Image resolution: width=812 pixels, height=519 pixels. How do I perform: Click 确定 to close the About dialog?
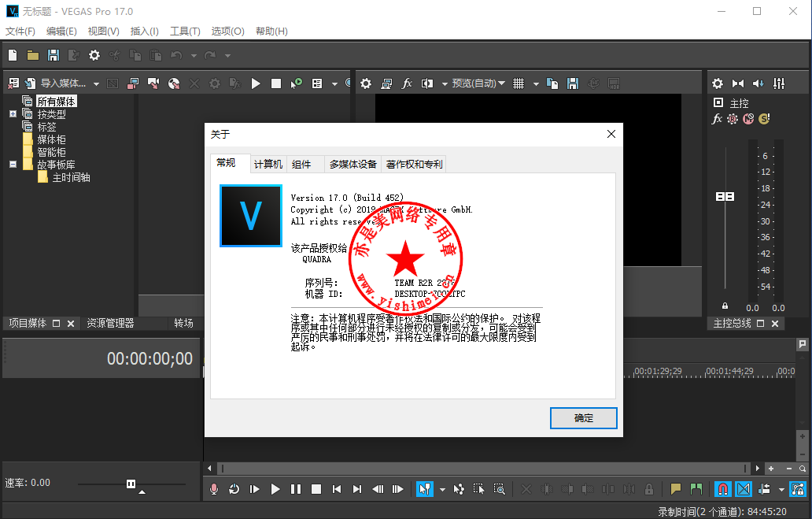584,418
